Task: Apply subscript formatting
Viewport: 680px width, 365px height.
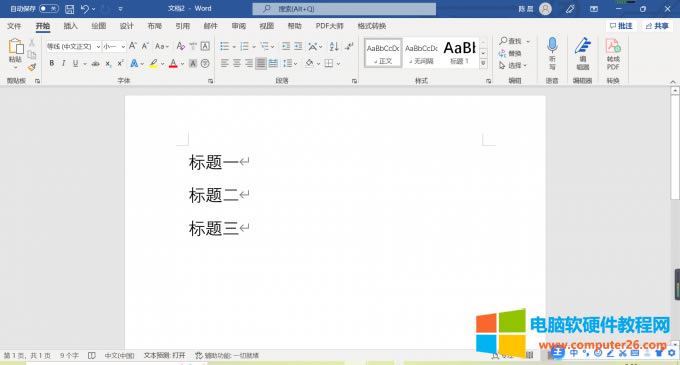Action: pyautogui.click(x=108, y=64)
